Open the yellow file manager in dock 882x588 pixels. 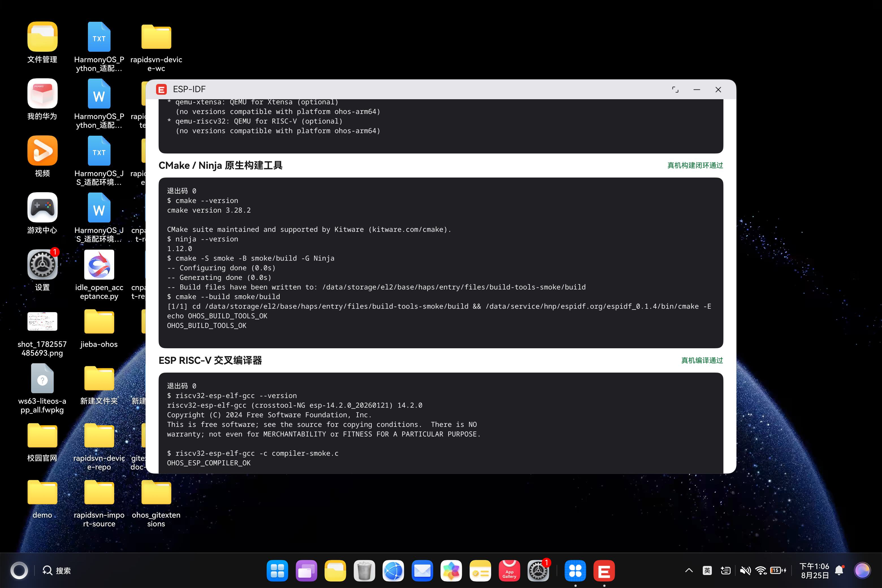tap(335, 570)
